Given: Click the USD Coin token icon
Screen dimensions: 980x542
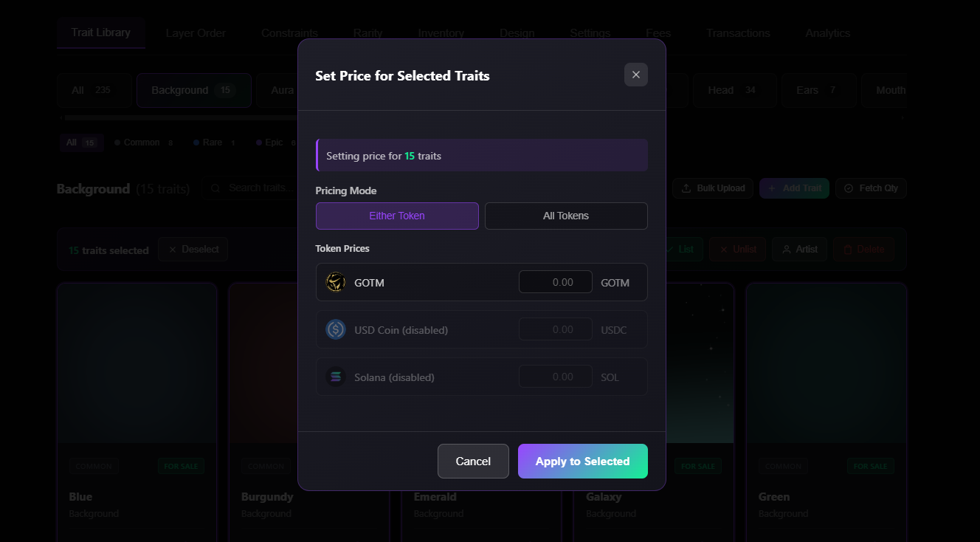Looking at the screenshot, I should [x=336, y=329].
